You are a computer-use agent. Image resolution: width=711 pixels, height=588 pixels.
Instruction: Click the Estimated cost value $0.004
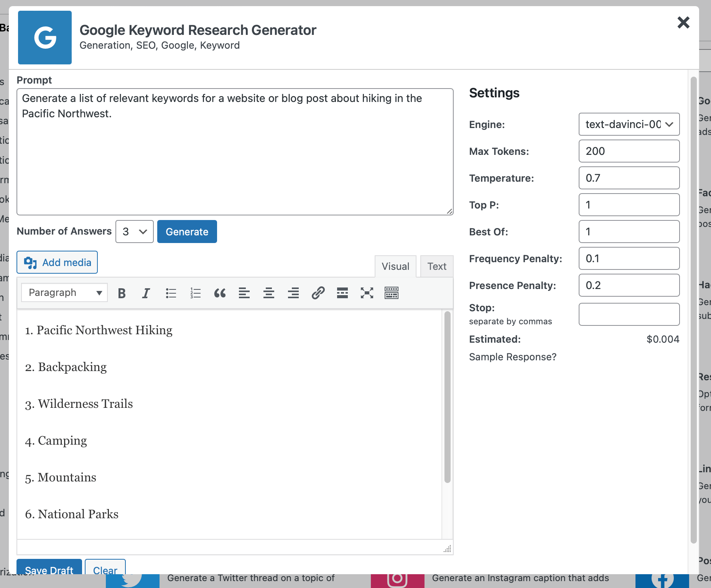coord(663,339)
